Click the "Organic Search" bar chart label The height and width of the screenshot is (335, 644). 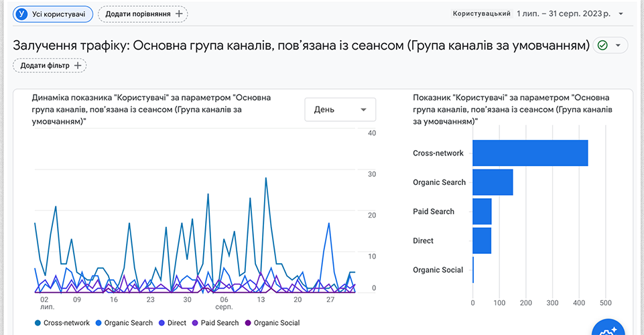[x=439, y=182]
